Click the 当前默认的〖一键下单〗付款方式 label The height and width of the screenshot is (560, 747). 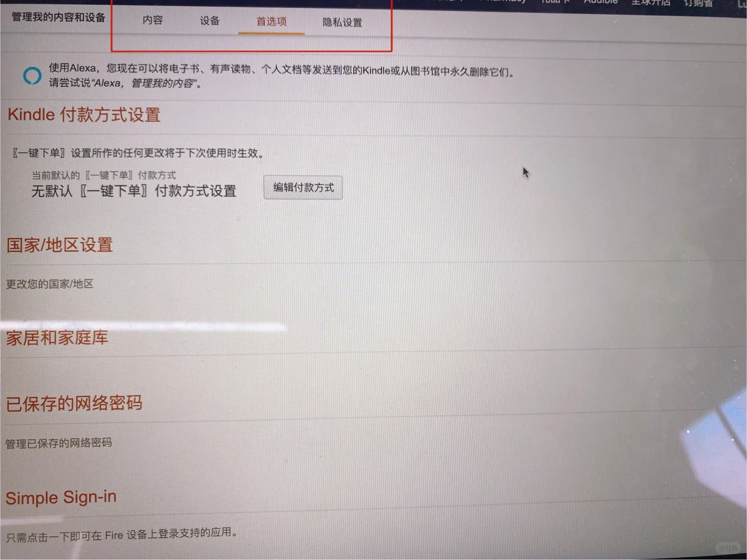point(104,175)
